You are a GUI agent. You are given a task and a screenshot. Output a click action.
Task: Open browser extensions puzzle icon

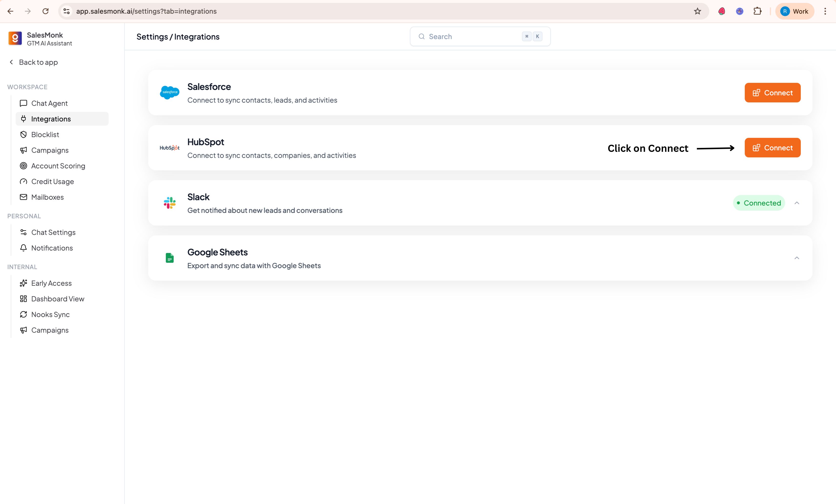[757, 11]
